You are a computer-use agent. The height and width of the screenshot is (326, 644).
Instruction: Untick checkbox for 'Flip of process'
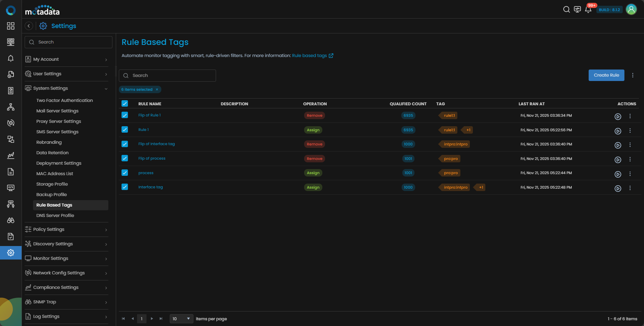[x=125, y=158]
